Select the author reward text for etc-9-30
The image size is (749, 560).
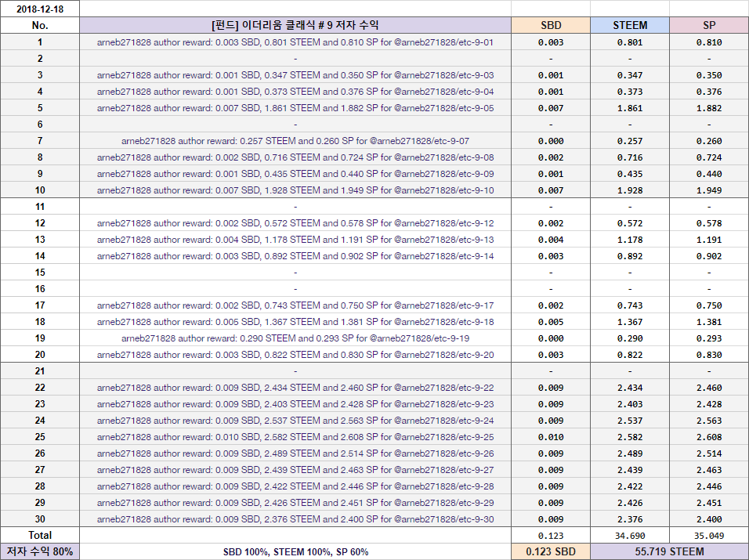point(295,519)
